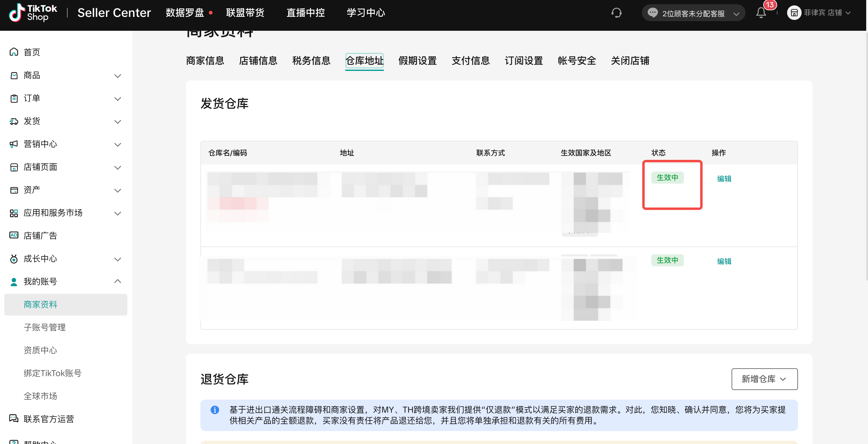Click the home icon beside 首页
The image size is (868, 444).
pos(14,52)
